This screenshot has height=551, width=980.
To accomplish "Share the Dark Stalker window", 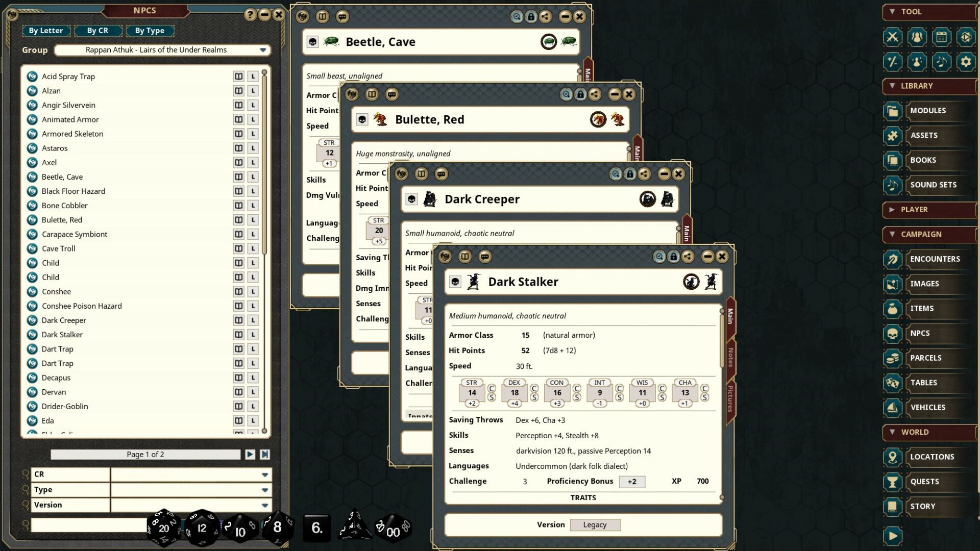I will 689,257.
